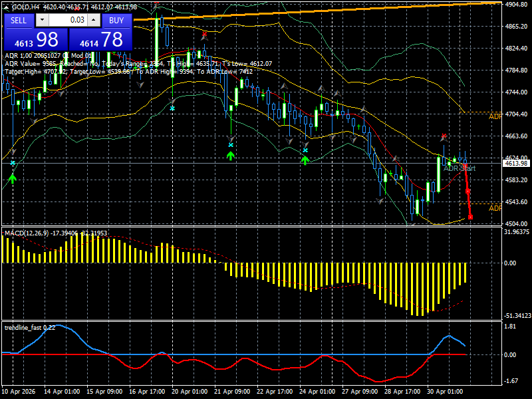
Task: Click green up-arrow signal near 24 Apr 01:00
Action: pyautogui.click(x=305, y=160)
